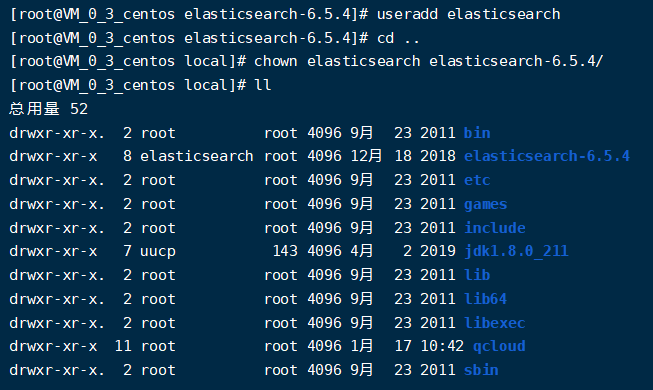Select the 'include' directory name
The height and width of the screenshot is (390, 653).
[494, 228]
